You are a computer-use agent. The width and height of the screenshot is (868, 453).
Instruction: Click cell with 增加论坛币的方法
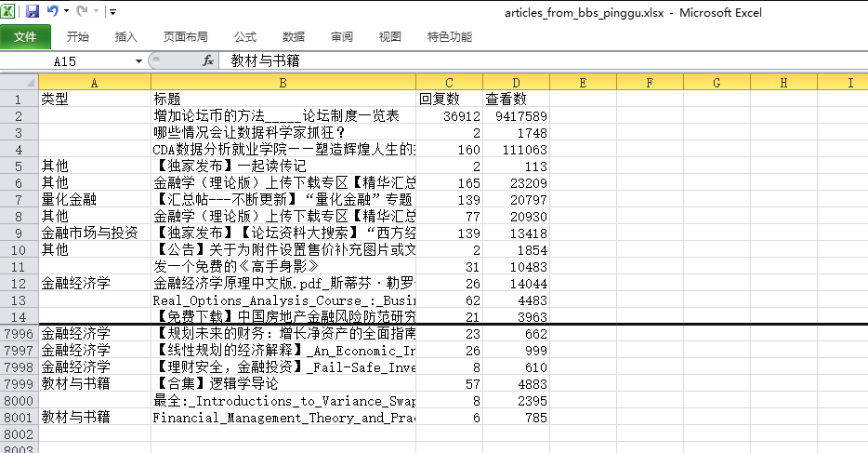283,115
